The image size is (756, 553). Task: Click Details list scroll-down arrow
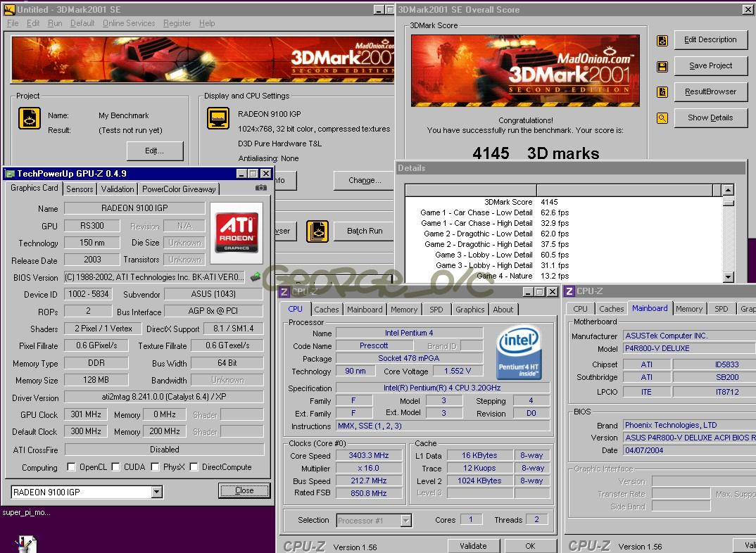[729, 277]
